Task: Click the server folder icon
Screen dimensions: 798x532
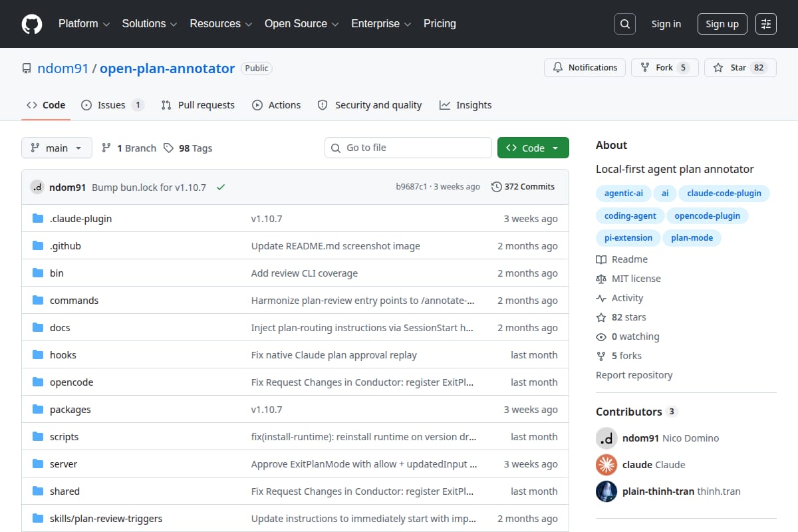Action: click(x=38, y=464)
